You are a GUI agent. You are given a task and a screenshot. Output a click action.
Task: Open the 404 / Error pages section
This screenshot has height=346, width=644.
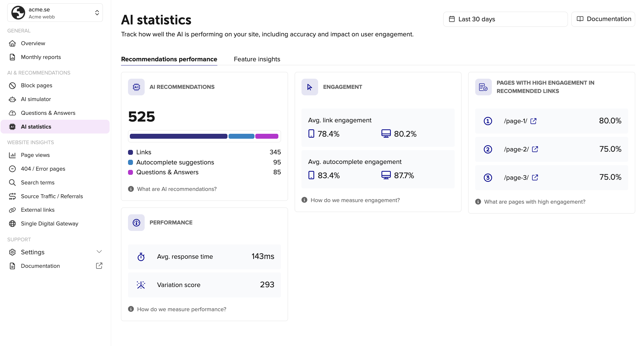pyautogui.click(x=43, y=169)
